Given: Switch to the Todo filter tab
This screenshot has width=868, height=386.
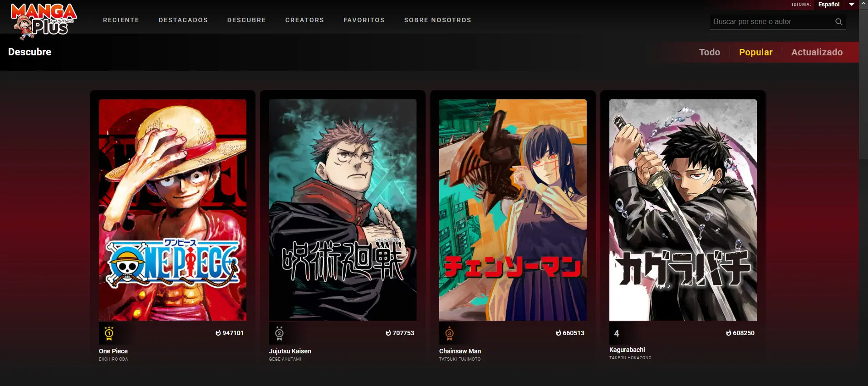Looking at the screenshot, I should click(710, 52).
